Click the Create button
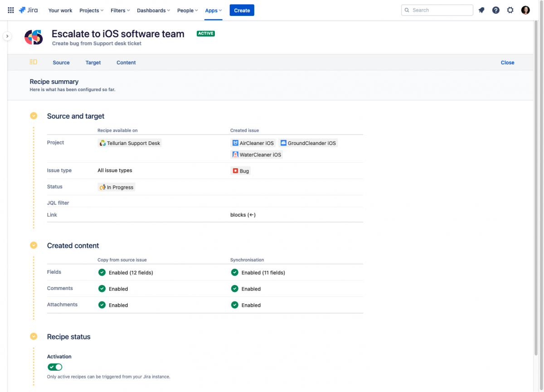Viewport: 544px width, 392px height. [242, 10]
